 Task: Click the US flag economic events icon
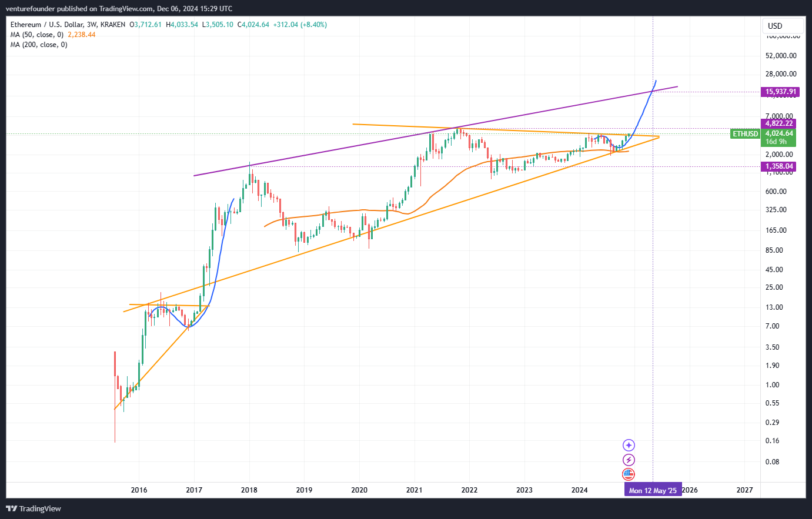point(629,474)
